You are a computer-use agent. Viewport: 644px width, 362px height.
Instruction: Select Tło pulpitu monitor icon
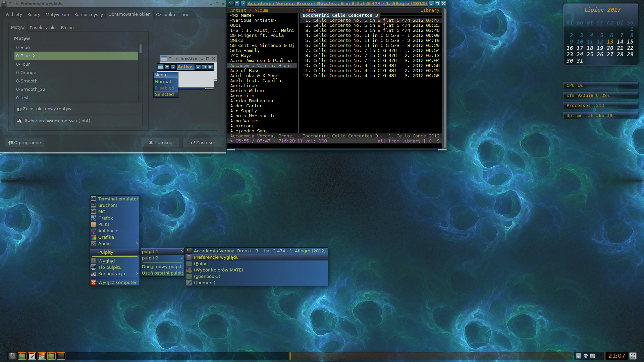(110, 267)
